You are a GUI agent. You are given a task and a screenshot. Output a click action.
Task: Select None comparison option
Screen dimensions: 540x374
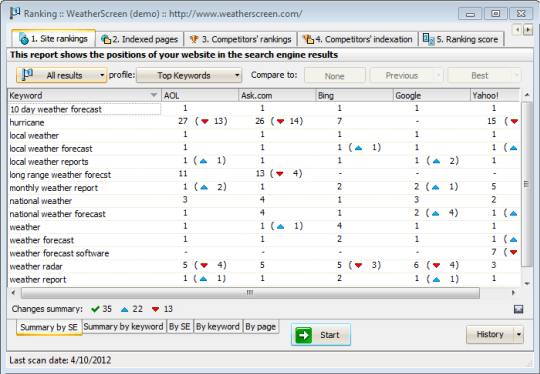(x=334, y=75)
